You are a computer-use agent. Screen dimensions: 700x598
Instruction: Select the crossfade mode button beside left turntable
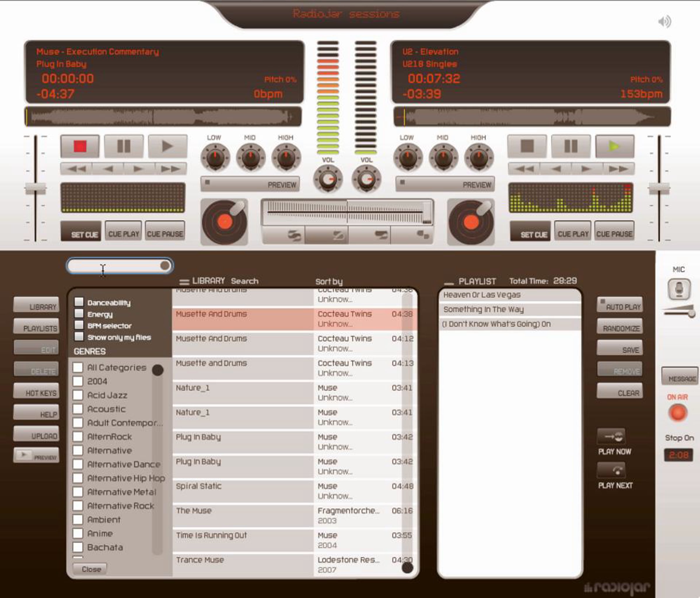(284, 235)
